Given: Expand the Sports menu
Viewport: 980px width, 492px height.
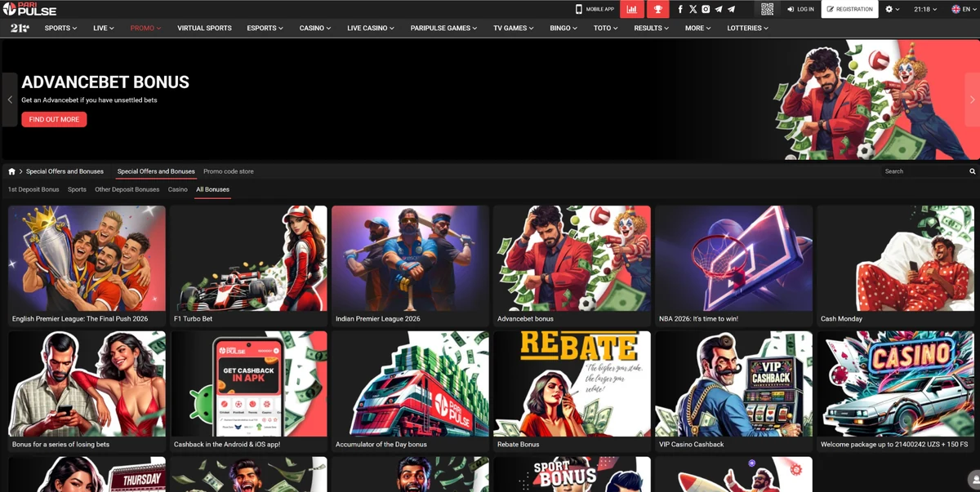Looking at the screenshot, I should point(61,28).
